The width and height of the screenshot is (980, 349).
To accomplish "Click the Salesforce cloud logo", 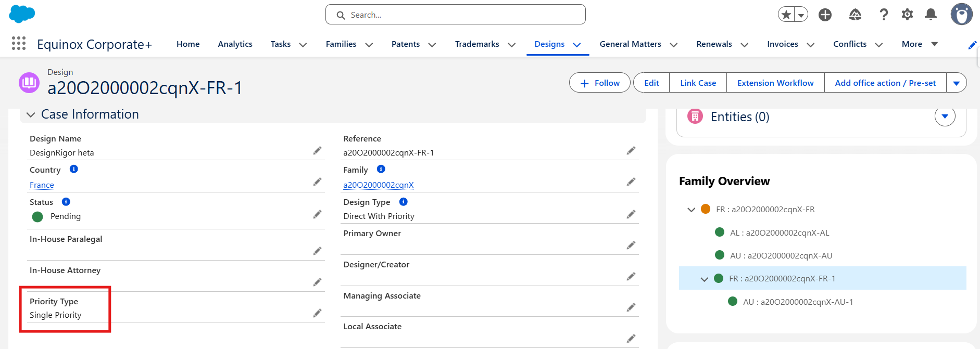I will coord(22,14).
